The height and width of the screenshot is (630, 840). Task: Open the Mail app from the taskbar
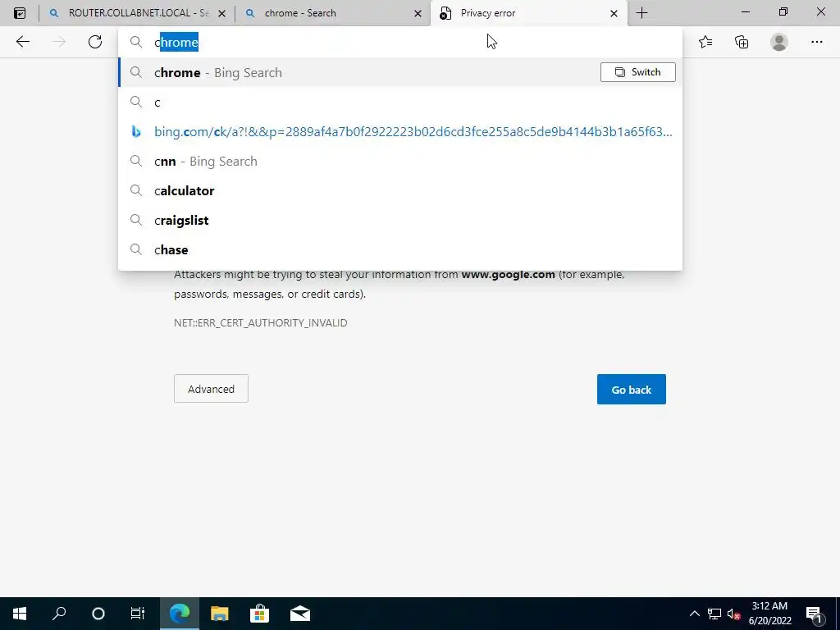click(300, 614)
